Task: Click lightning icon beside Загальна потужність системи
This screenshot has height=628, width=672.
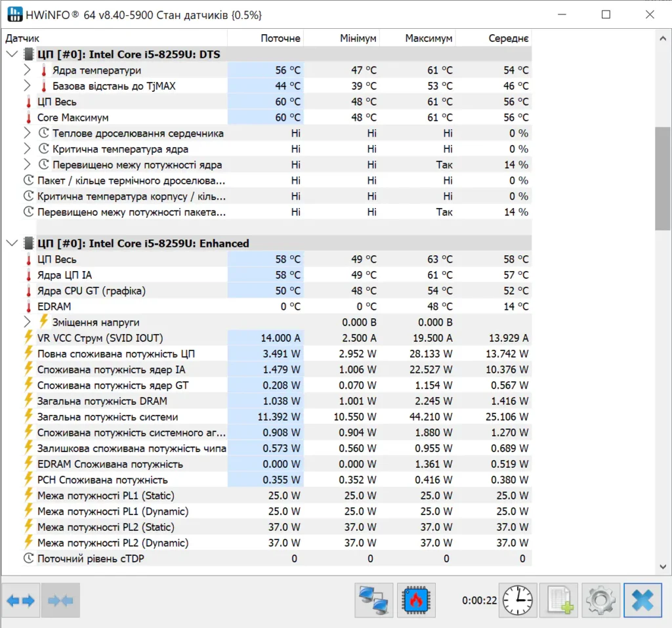Action: [x=29, y=416]
